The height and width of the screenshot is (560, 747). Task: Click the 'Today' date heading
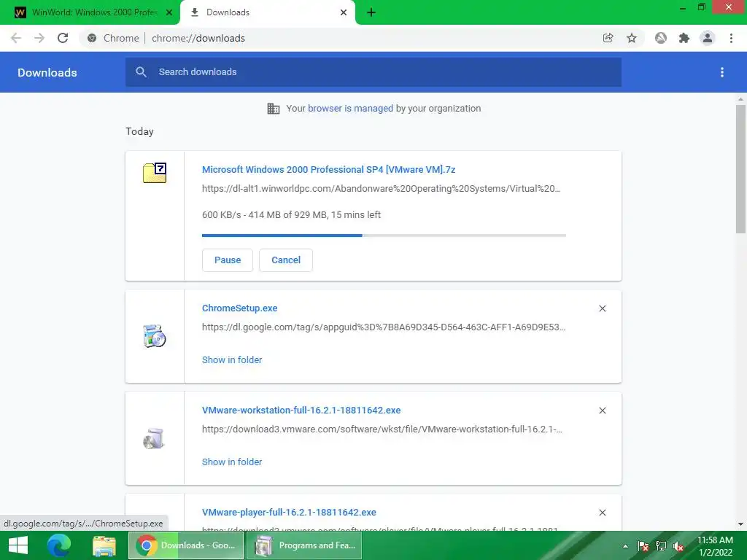[139, 131]
